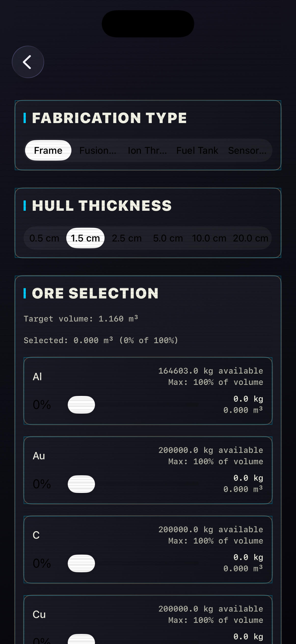Select 1.5 cm hull thickness

(85, 238)
